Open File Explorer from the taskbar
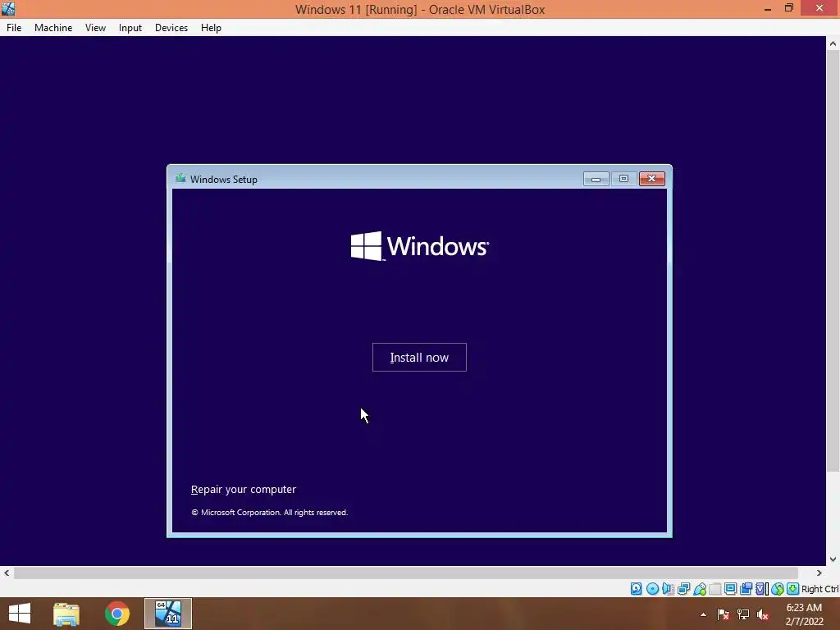Image resolution: width=840 pixels, height=630 pixels. pyautogui.click(x=66, y=614)
